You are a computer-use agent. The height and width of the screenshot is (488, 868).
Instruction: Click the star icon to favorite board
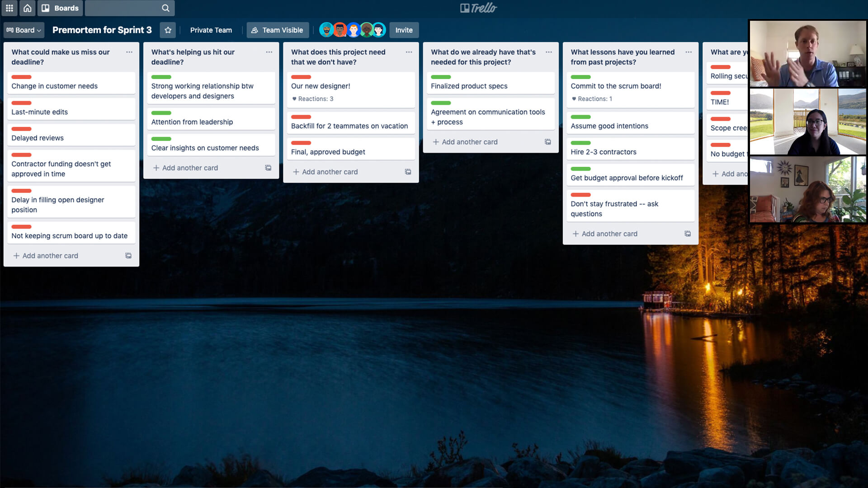pyautogui.click(x=168, y=30)
